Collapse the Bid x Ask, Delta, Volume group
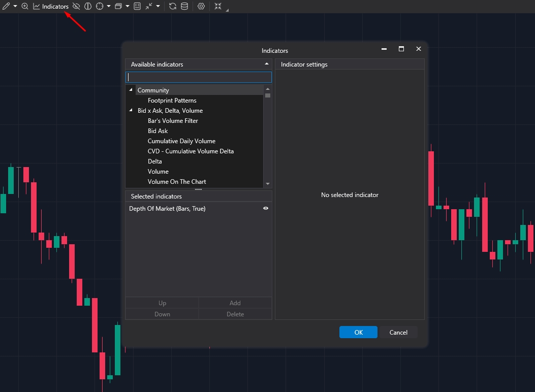The height and width of the screenshot is (392, 535). click(x=131, y=110)
